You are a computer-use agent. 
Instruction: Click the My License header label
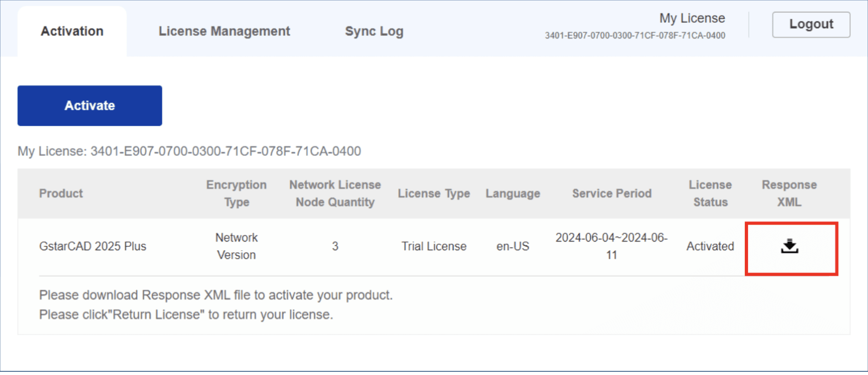tap(692, 18)
